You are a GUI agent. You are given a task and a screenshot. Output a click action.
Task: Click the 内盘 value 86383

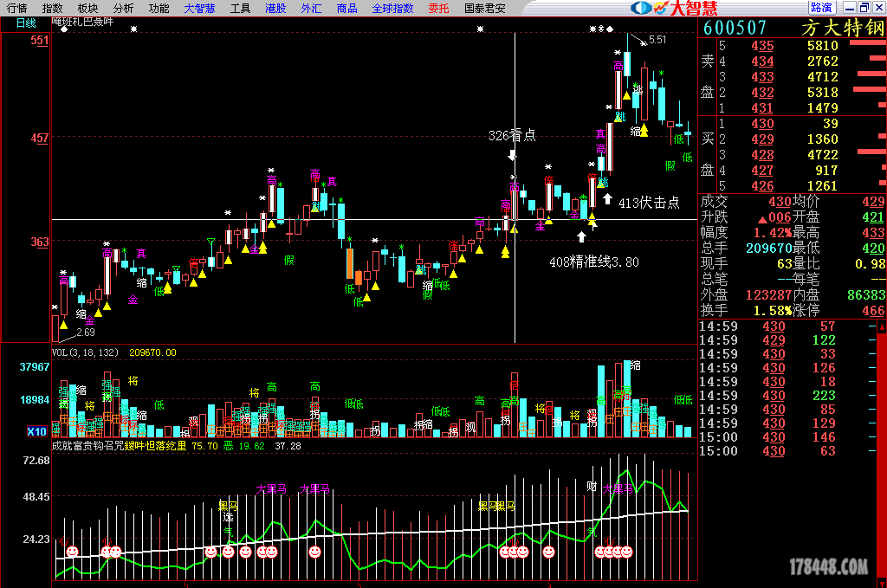click(x=866, y=294)
